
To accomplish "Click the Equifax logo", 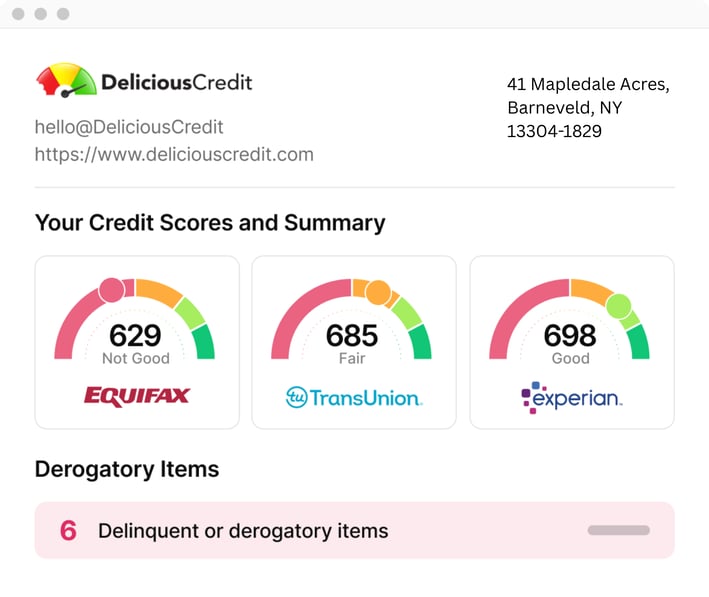I will (137, 397).
